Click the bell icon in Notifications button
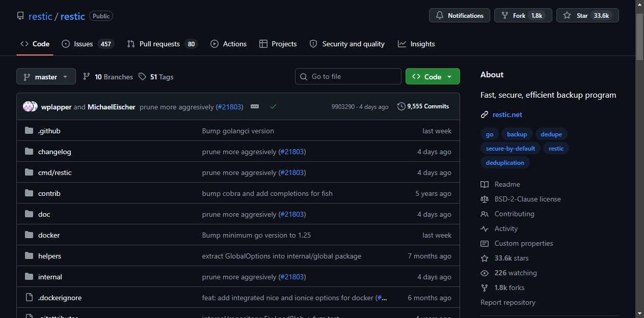 pos(440,16)
